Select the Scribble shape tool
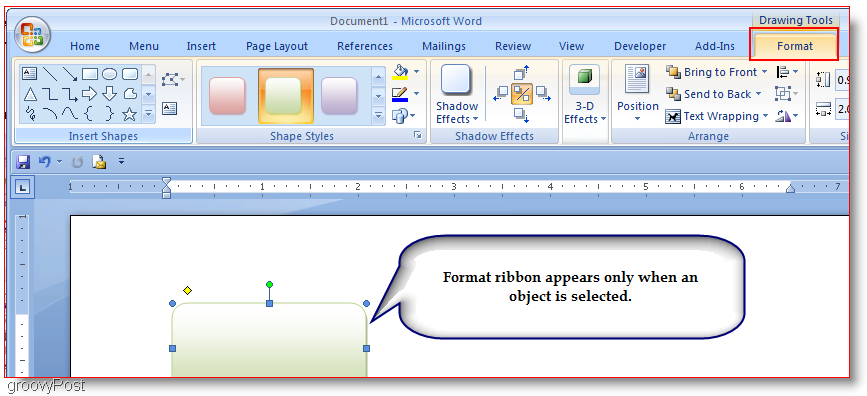 coord(30,114)
